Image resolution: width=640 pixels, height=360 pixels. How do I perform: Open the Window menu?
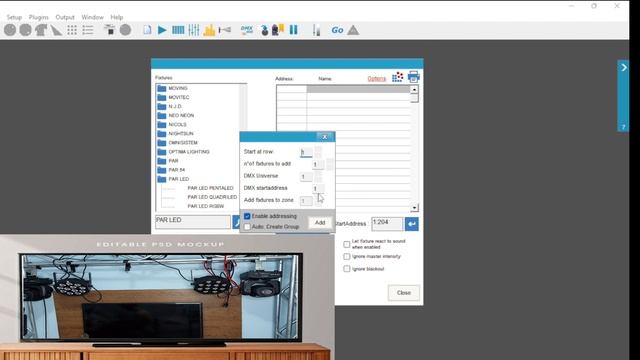(93, 17)
